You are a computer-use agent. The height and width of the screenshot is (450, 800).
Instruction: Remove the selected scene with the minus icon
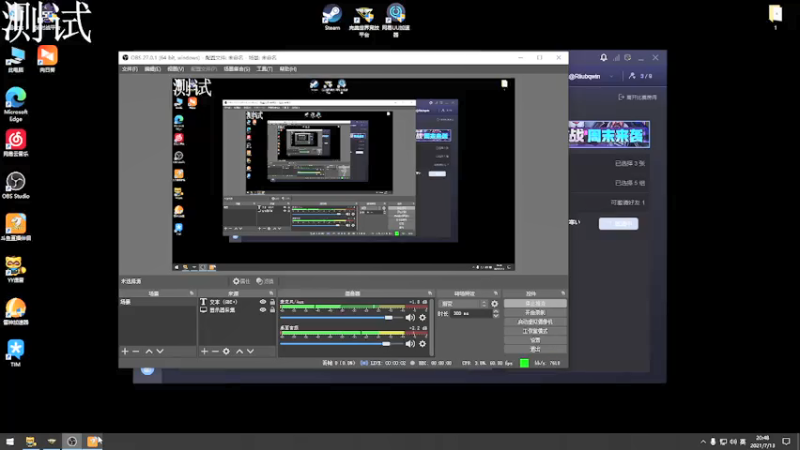136,351
